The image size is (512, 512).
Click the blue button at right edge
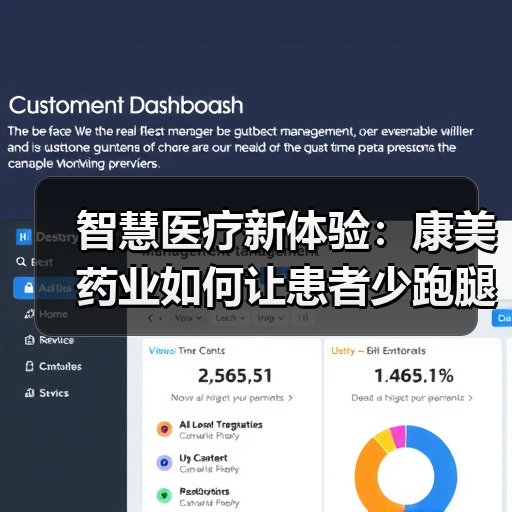point(502,318)
